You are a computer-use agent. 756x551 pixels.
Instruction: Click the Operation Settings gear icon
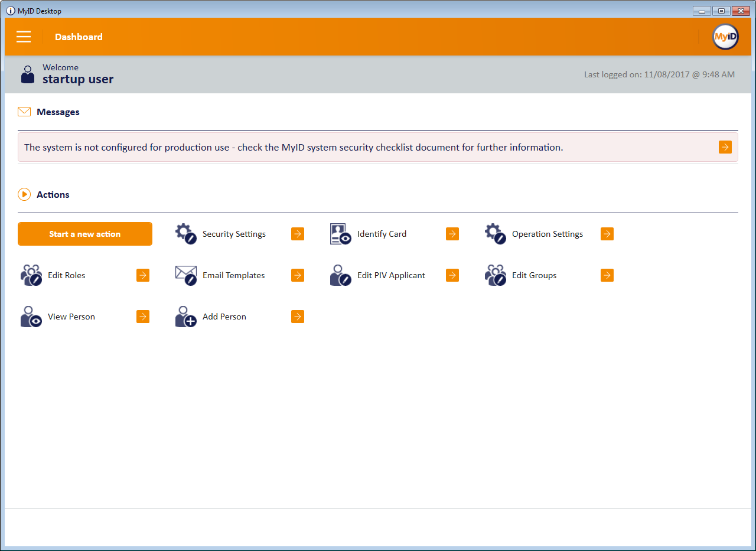click(495, 234)
